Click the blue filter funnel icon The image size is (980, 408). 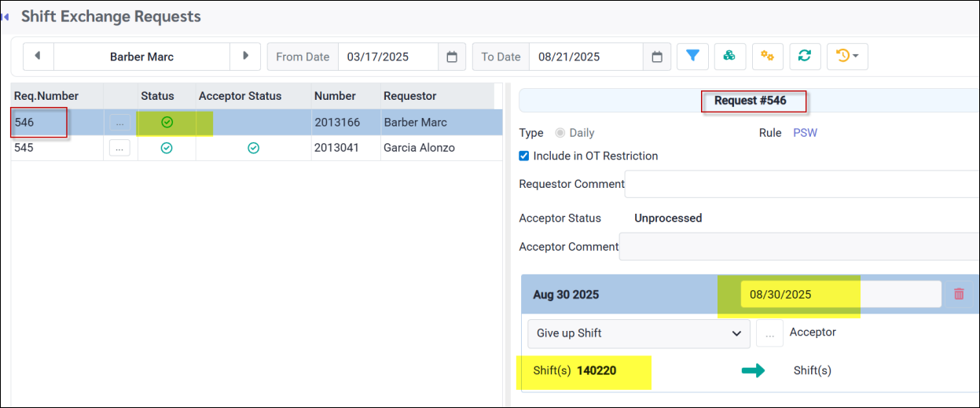[692, 57]
